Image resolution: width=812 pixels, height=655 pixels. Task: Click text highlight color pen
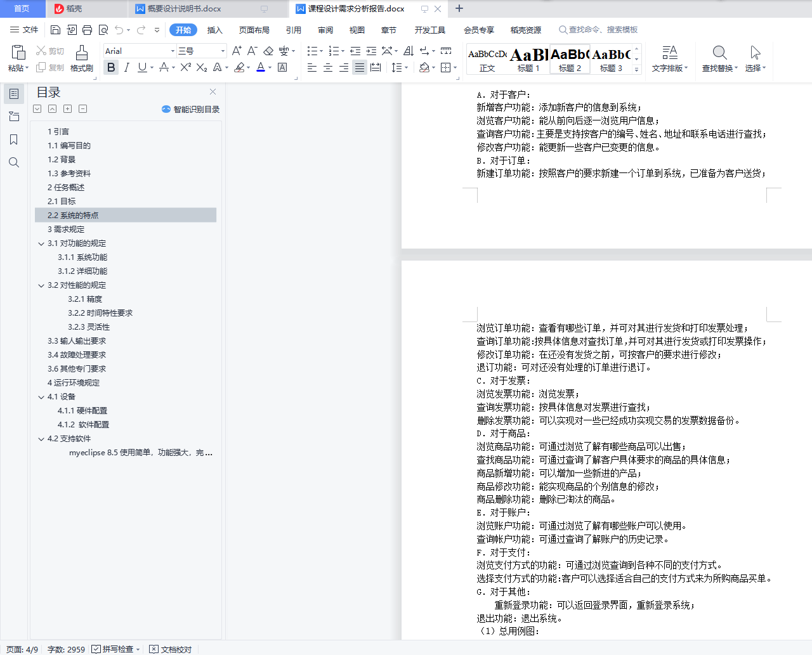239,67
